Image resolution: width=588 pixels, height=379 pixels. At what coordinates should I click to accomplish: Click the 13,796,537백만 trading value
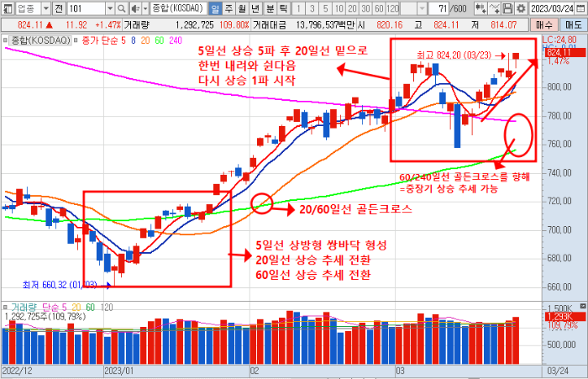click(x=325, y=25)
